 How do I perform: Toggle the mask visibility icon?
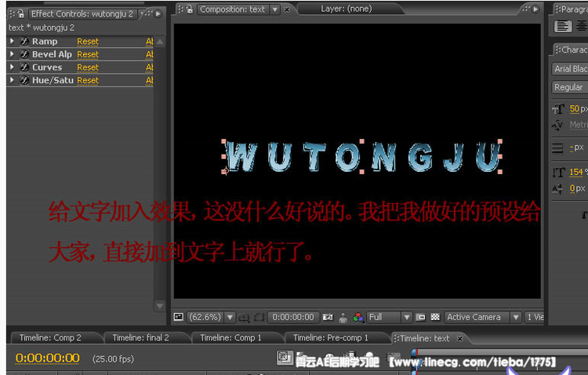tap(260, 318)
